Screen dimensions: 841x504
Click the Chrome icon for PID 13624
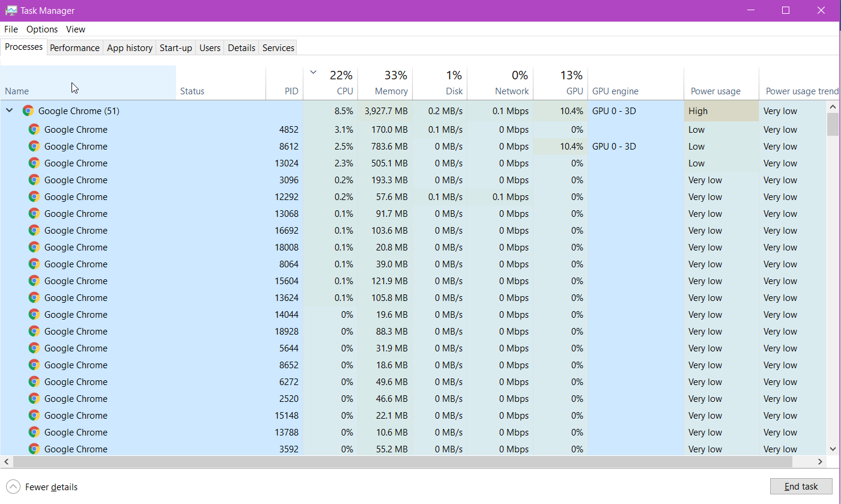pos(34,297)
